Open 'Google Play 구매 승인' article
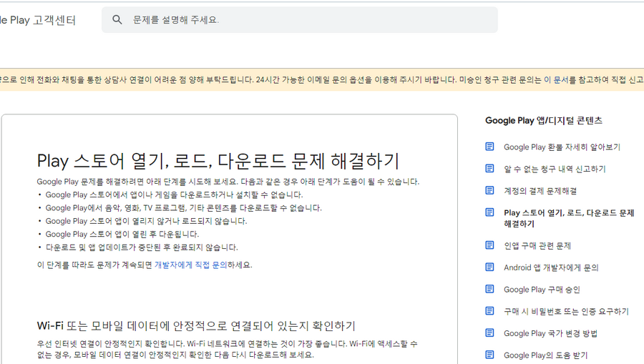644x364 pixels. [x=542, y=290]
